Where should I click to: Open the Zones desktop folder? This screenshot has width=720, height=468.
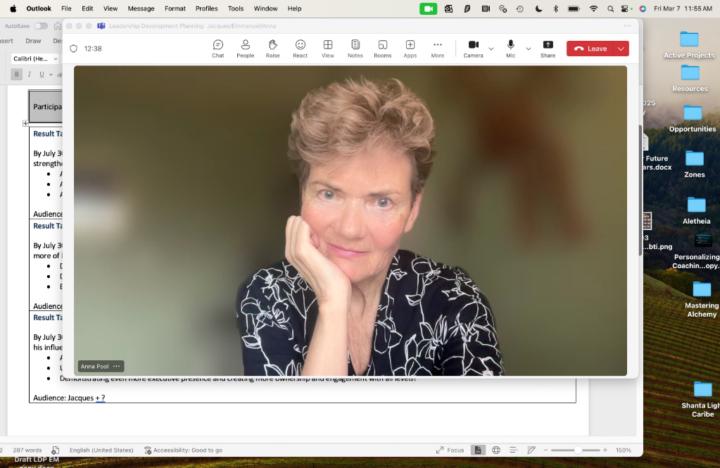point(694,164)
